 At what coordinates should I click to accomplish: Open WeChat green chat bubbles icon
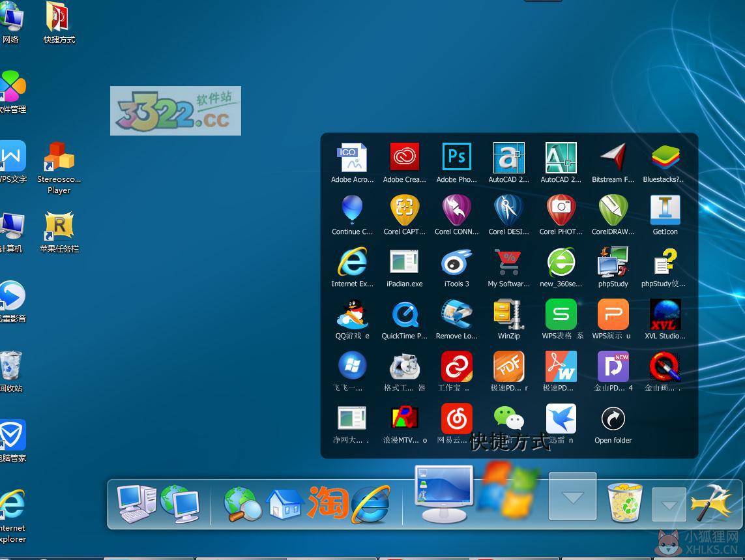[509, 419]
